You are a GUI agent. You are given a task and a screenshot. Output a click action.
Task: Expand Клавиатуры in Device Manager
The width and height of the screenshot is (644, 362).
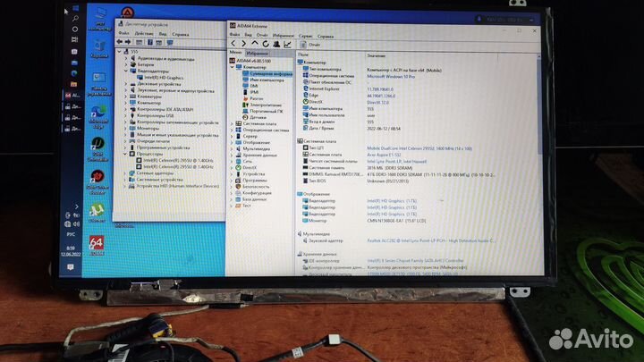click(x=126, y=97)
